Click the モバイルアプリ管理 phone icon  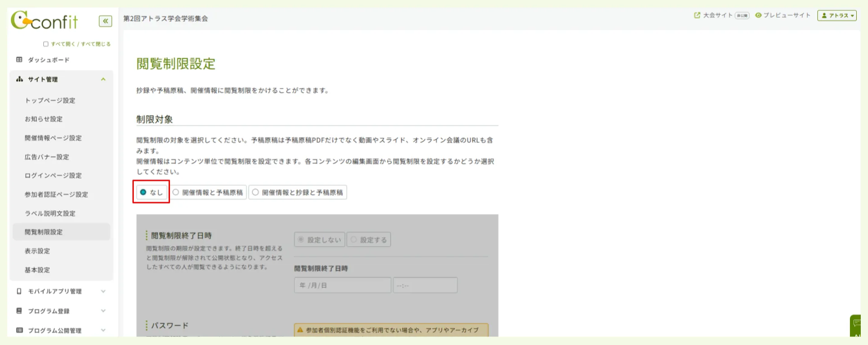coord(19,291)
